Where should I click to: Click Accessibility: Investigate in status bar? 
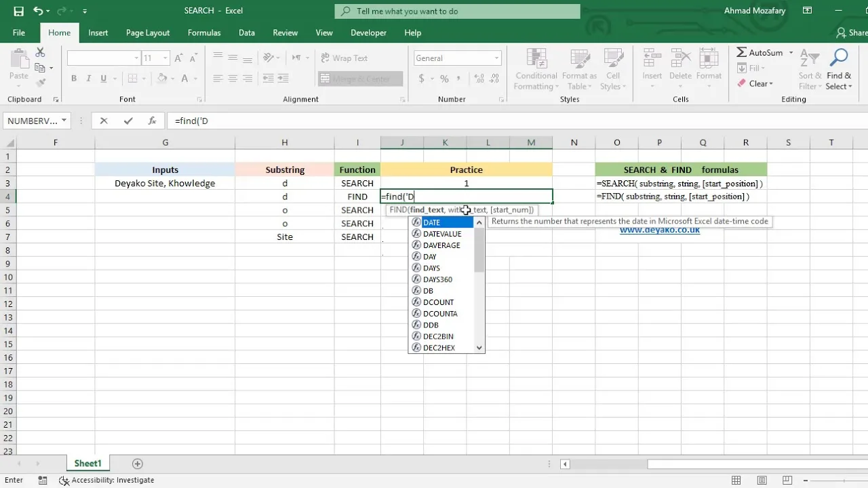107,480
